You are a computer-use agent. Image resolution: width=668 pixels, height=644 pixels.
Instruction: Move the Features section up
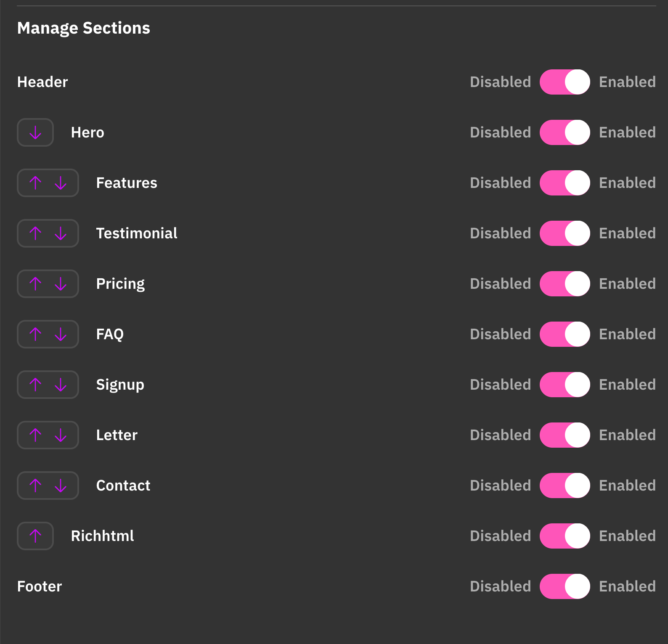[35, 183]
